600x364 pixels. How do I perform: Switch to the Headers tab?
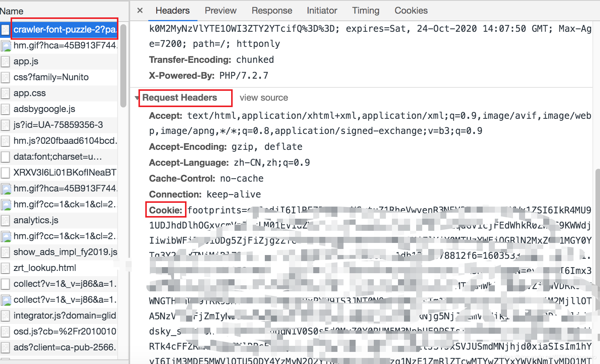pyautogui.click(x=173, y=11)
